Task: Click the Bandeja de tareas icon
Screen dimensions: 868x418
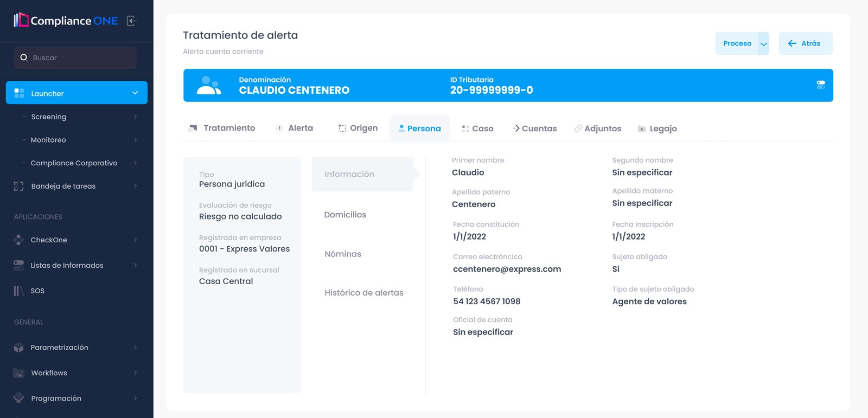Action: [18, 186]
